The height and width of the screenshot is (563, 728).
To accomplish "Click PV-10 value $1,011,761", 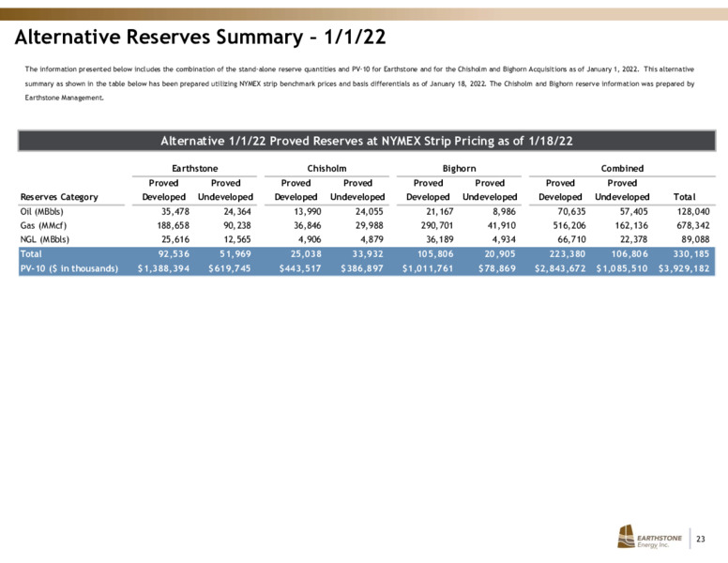I will tap(428, 268).
